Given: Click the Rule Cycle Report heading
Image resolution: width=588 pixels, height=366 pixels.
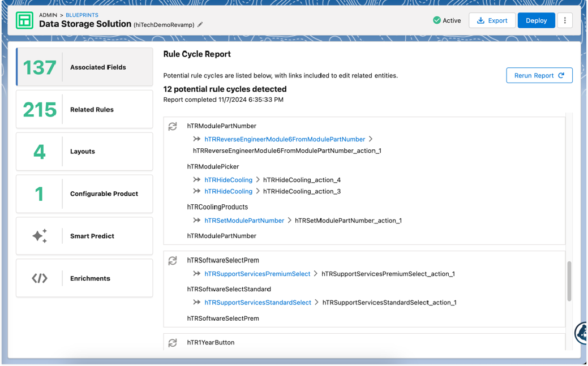Looking at the screenshot, I should tap(197, 54).
